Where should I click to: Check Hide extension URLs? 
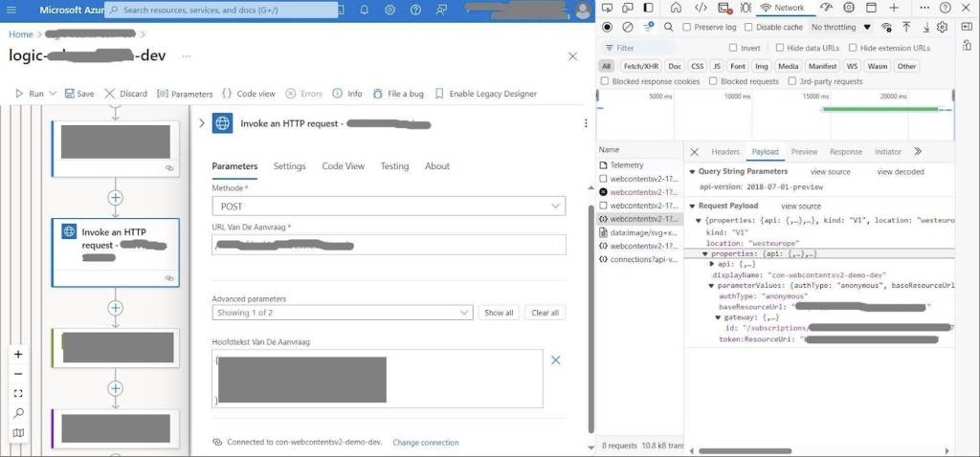tap(853, 48)
